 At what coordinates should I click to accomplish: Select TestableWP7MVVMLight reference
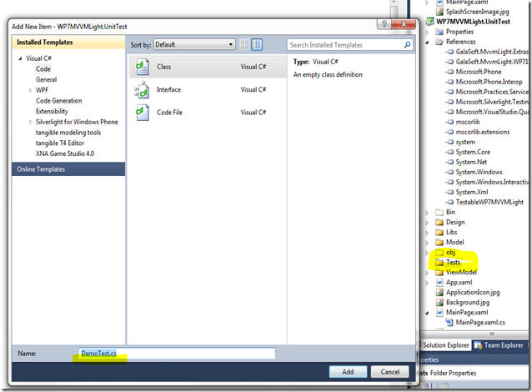(489, 203)
